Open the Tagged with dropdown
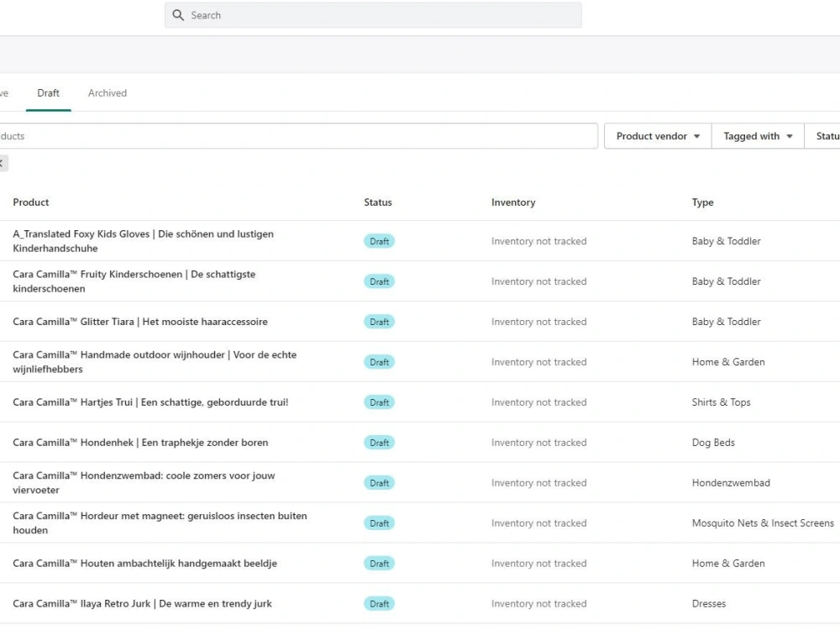This screenshot has height=630, width=840. 758,136
